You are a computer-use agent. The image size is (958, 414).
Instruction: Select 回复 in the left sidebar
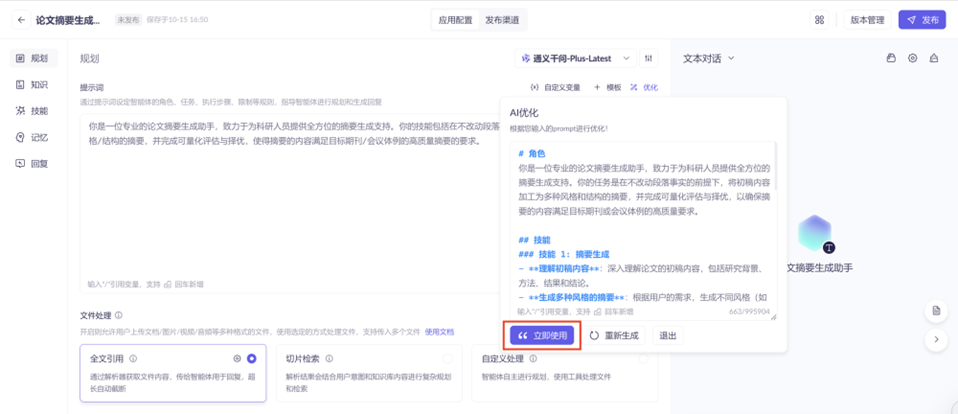(x=34, y=163)
